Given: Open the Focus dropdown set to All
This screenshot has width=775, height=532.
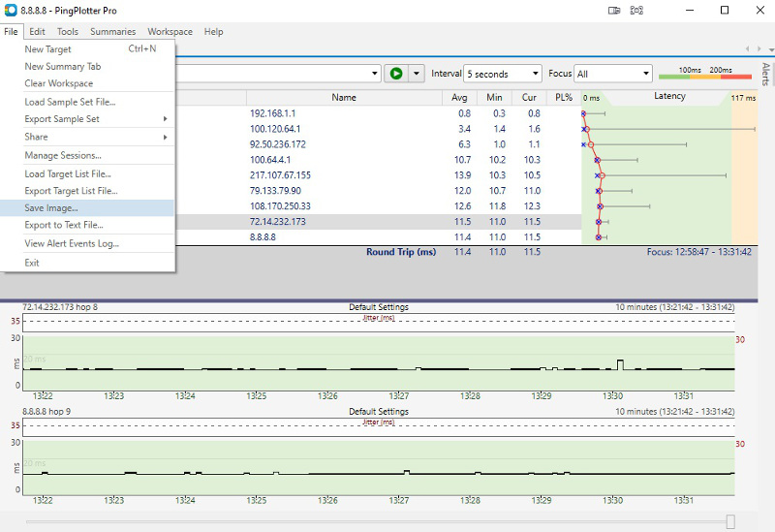Looking at the screenshot, I should pos(614,74).
